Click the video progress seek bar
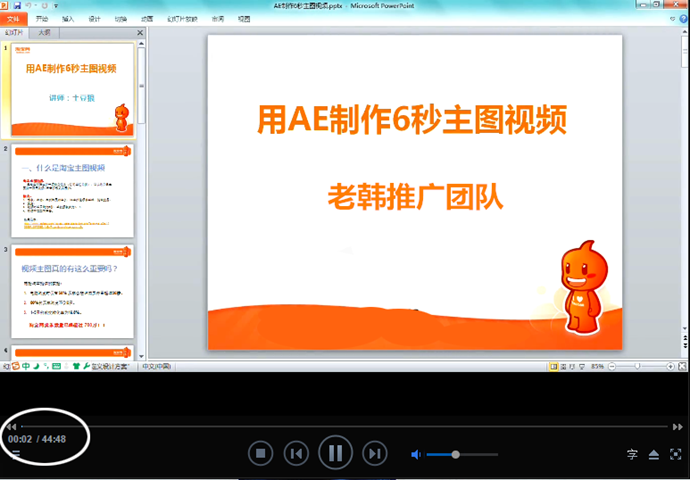This screenshot has width=690, height=480. [x=345, y=426]
